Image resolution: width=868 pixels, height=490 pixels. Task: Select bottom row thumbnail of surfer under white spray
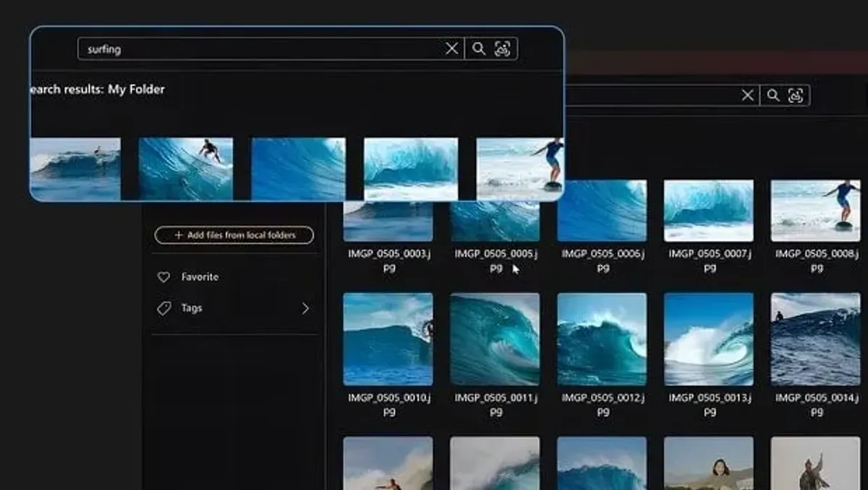coord(388,463)
